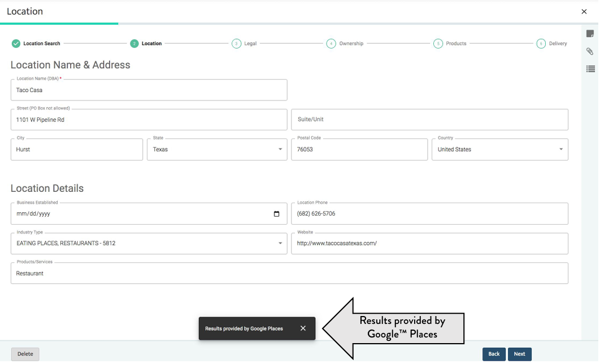Edit the Street address field
Image resolution: width=600 pixels, height=364 pixels.
(149, 120)
